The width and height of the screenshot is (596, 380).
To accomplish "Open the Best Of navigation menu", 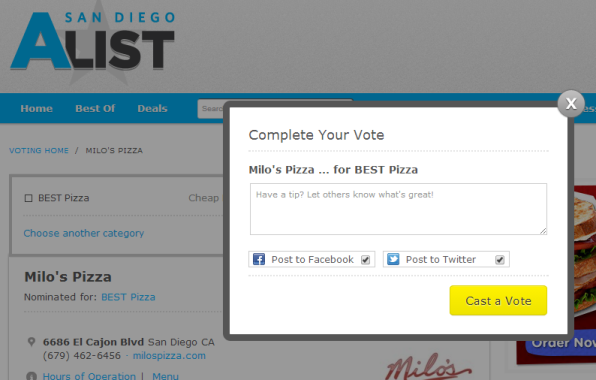I will pyautogui.click(x=95, y=108).
